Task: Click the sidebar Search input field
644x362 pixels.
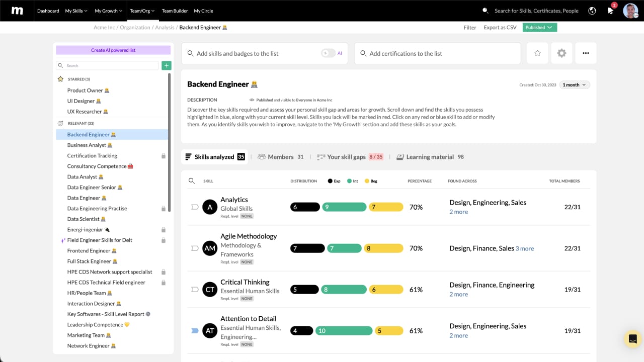Action: [107, 65]
